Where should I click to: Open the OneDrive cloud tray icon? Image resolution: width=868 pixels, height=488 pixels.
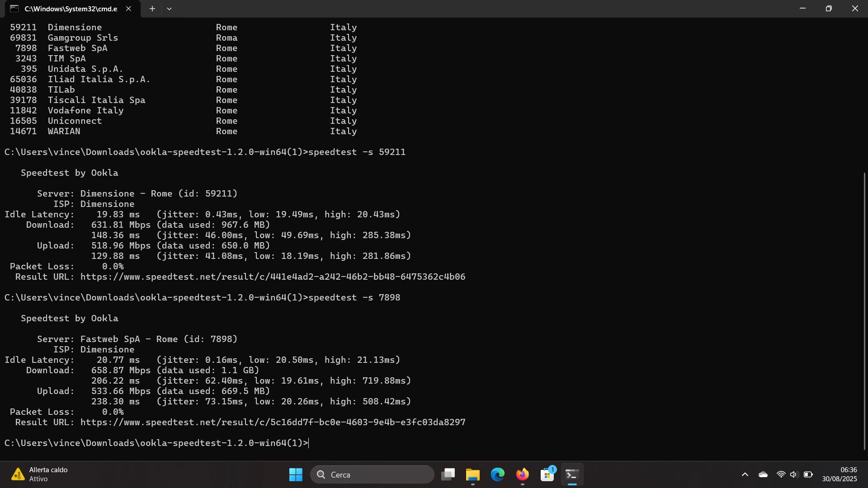click(763, 474)
